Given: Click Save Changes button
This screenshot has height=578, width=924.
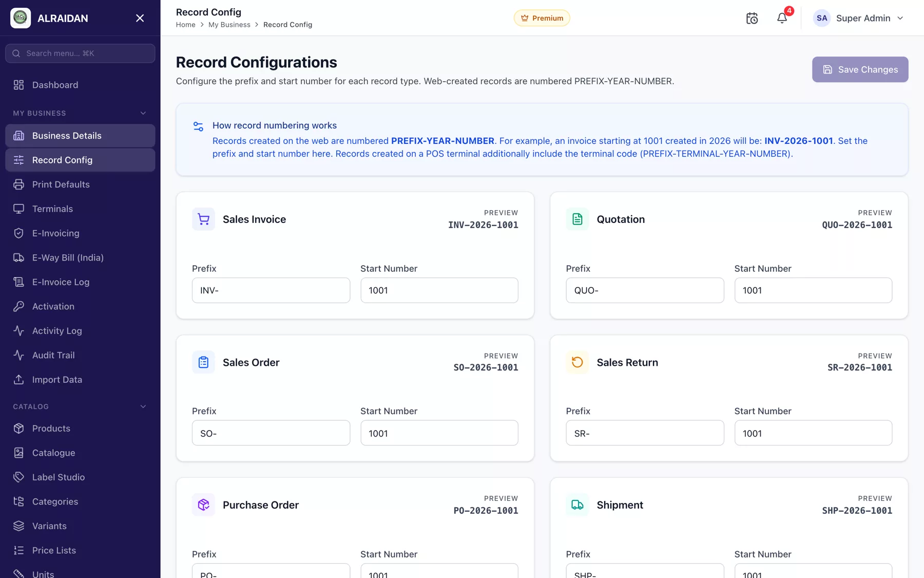Looking at the screenshot, I should coord(860,69).
